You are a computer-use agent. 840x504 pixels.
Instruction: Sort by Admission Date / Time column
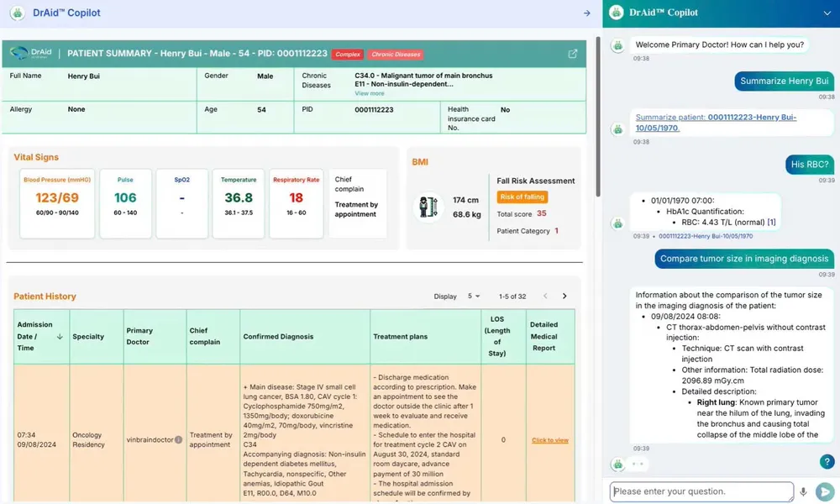(x=60, y=337)
